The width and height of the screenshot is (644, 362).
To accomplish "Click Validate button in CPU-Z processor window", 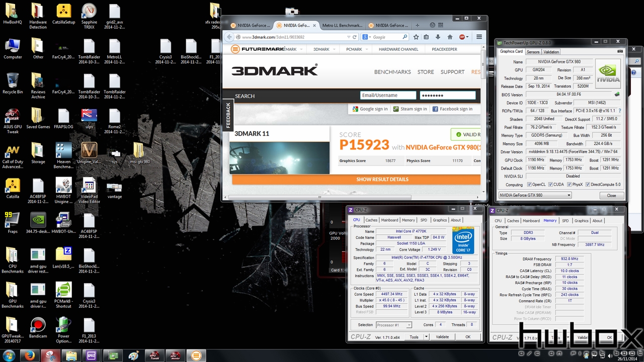I will [442, 337].
